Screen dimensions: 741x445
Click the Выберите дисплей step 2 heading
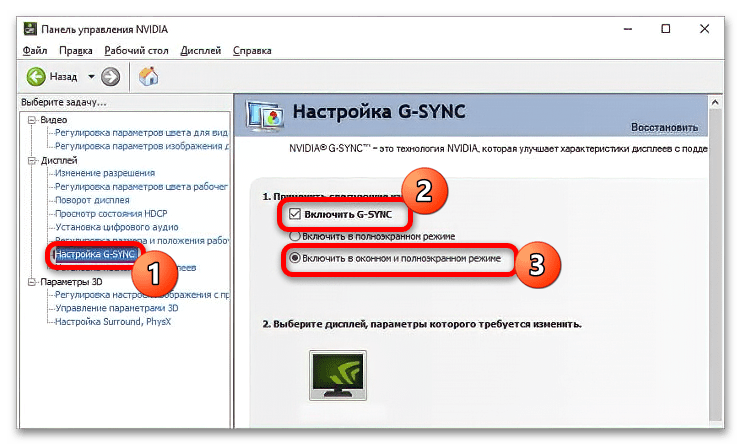pos(422,324)
